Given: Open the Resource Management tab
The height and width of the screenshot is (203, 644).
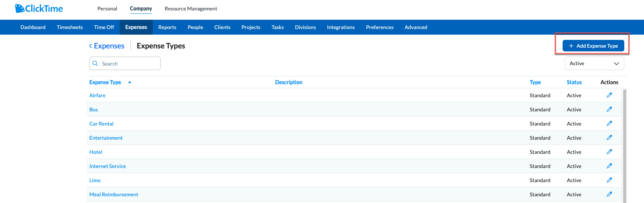Looking at the screenshot, I should pos(191,9).
